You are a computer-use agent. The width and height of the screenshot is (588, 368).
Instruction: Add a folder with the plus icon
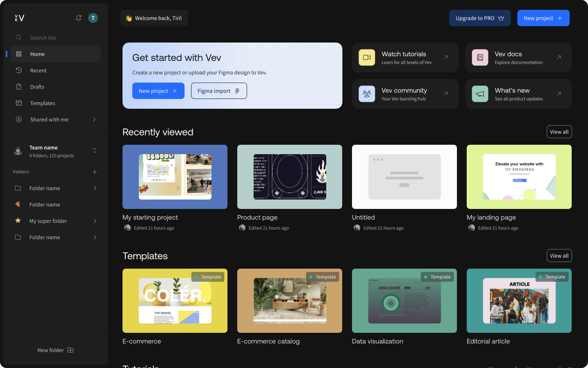tap(95, 172)
